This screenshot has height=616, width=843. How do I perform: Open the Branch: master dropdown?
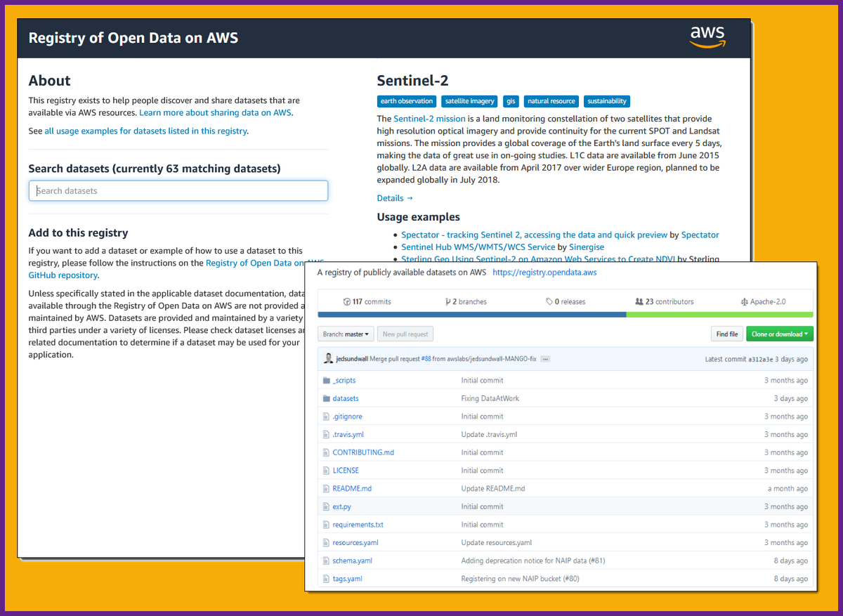click(346, 334)
